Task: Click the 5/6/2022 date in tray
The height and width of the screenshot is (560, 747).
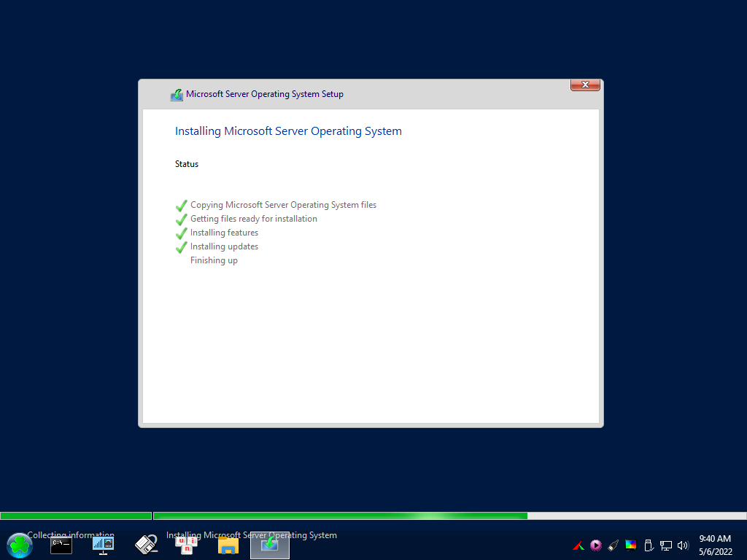Action: 715,552
